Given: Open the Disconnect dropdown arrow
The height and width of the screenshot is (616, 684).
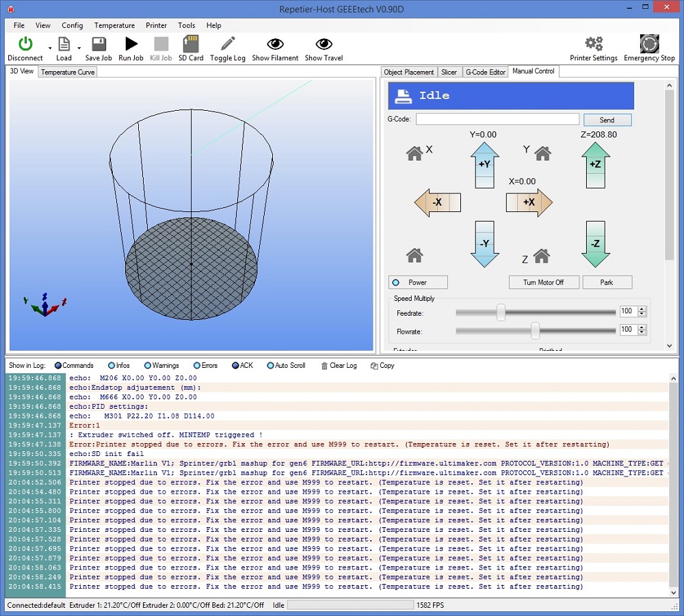Looking at the screenshot, I should pyautogui.click(x=50, y=48).
